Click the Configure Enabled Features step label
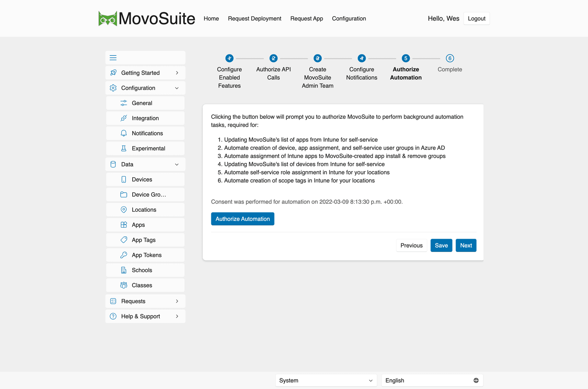Viewport: 588px width, 389px height. point(229,78)
